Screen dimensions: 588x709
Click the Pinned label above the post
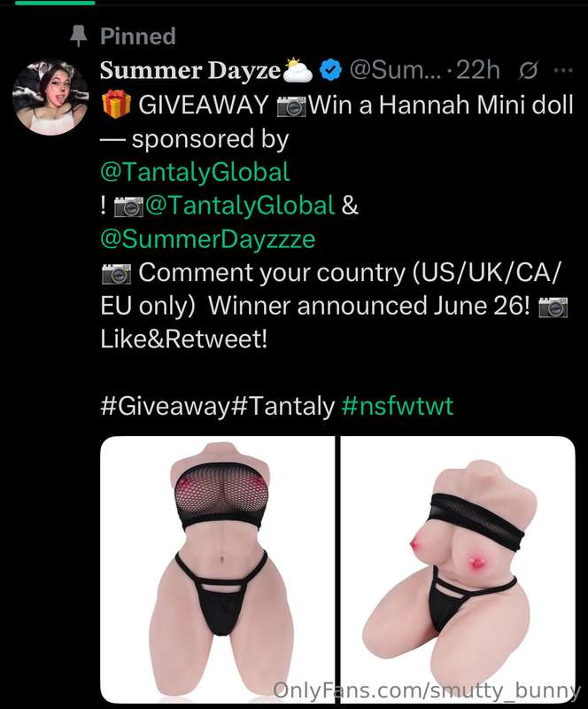click(x=138, y=36)
